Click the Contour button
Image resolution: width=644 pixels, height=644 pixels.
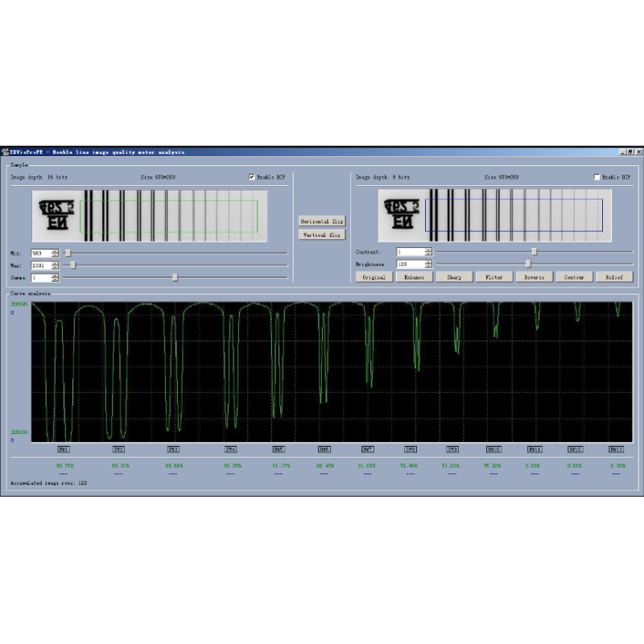[574, 277]
